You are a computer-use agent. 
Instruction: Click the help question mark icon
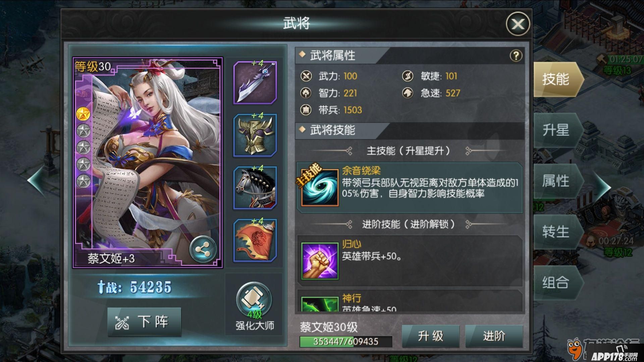(516, 56)
